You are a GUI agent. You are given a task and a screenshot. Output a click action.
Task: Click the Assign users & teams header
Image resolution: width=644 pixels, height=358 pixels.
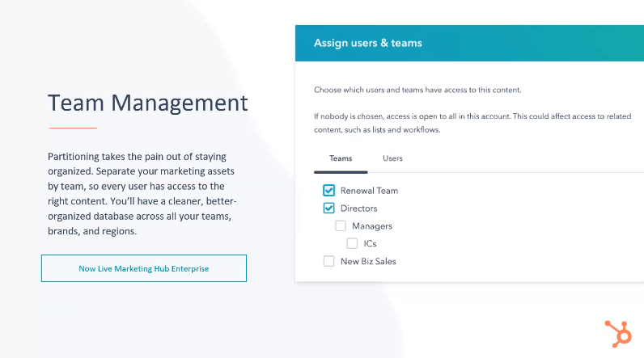pyautogui.click(x=368, y=43)
